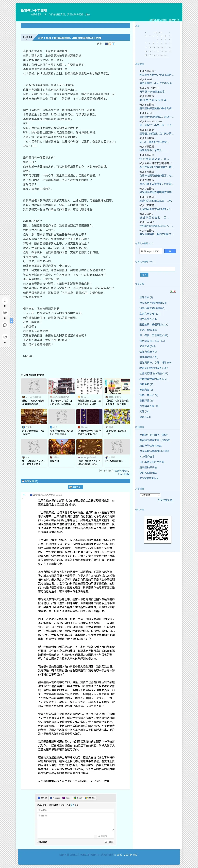
Task: Open recommended article 【台南問事心得1】thumbnail
Action: pyautogui.click(x=62, y=386)
